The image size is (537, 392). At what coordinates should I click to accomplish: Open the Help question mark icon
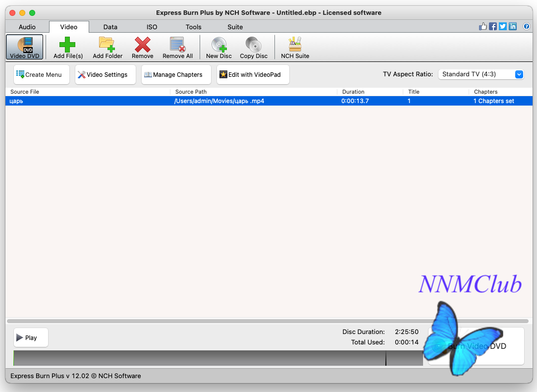[x=527, y=26]
